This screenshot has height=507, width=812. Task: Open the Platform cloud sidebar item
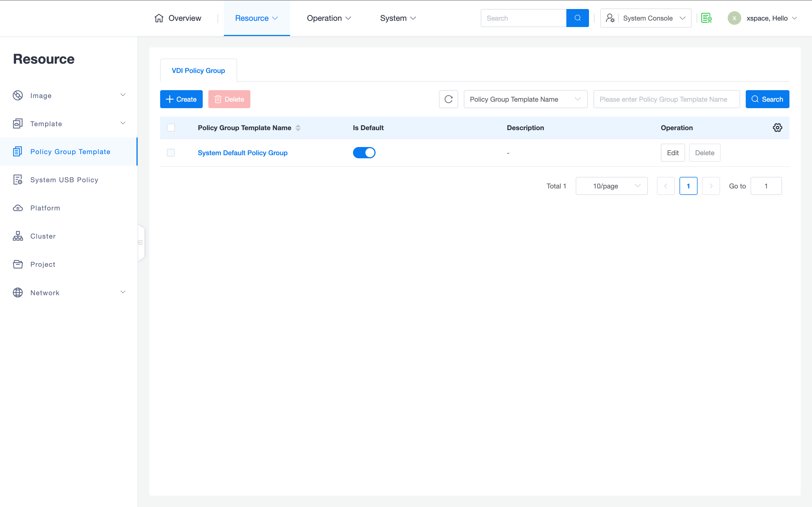(45, 208)
